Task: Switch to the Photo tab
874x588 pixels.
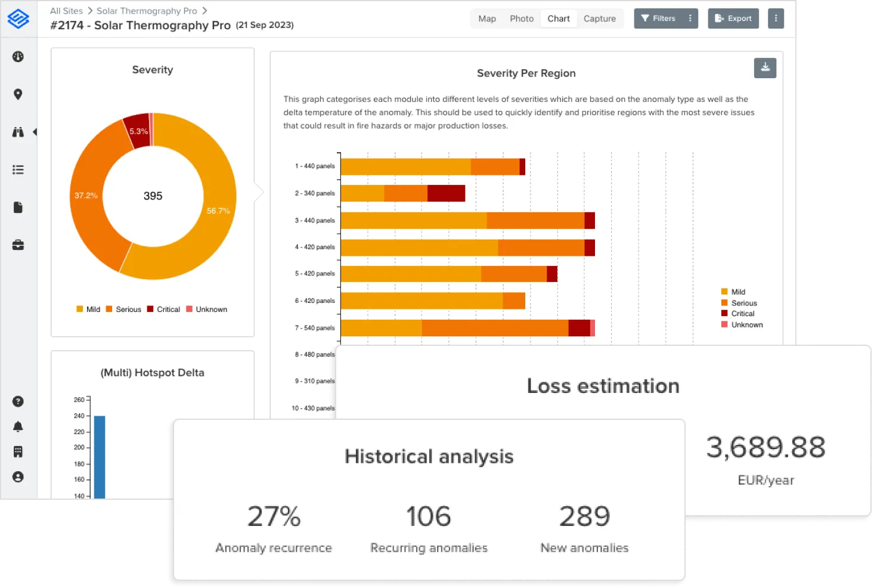Action: 522,18
